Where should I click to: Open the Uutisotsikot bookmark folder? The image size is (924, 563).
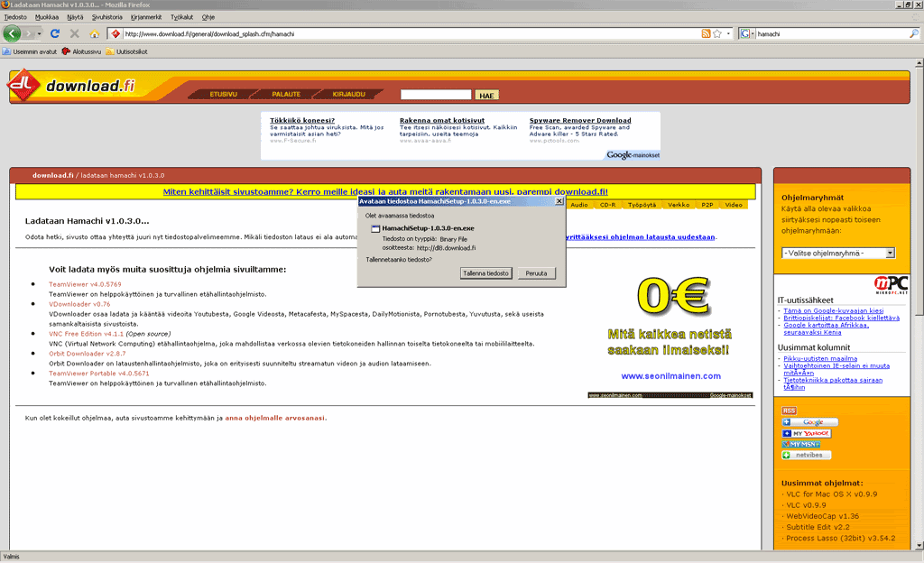point(126,51)
